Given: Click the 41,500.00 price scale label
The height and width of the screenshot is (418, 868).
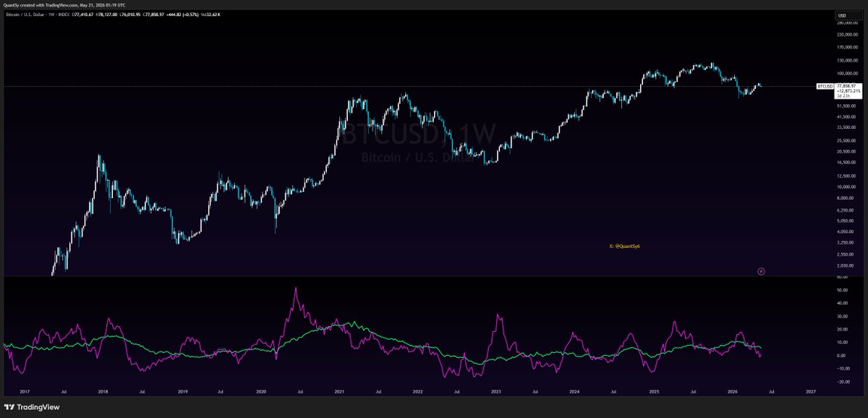Looking at the screenshot, I should (846, 117).
